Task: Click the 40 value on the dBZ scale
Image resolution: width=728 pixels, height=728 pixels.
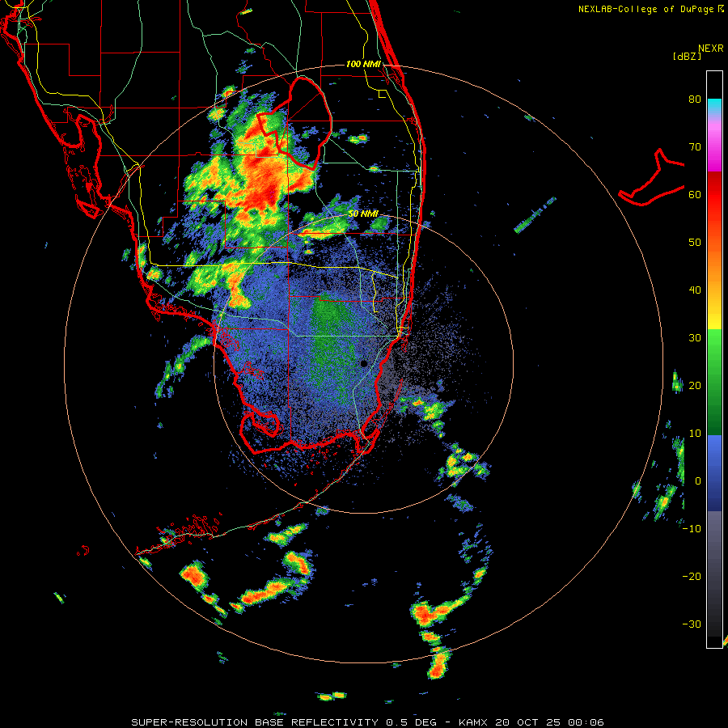Action: coord(695,290)
